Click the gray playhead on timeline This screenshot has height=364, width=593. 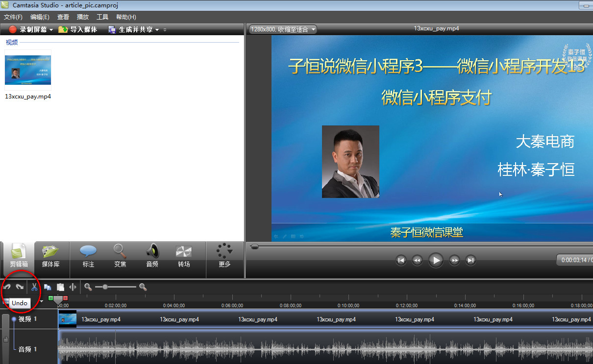(x=58, y=299)
